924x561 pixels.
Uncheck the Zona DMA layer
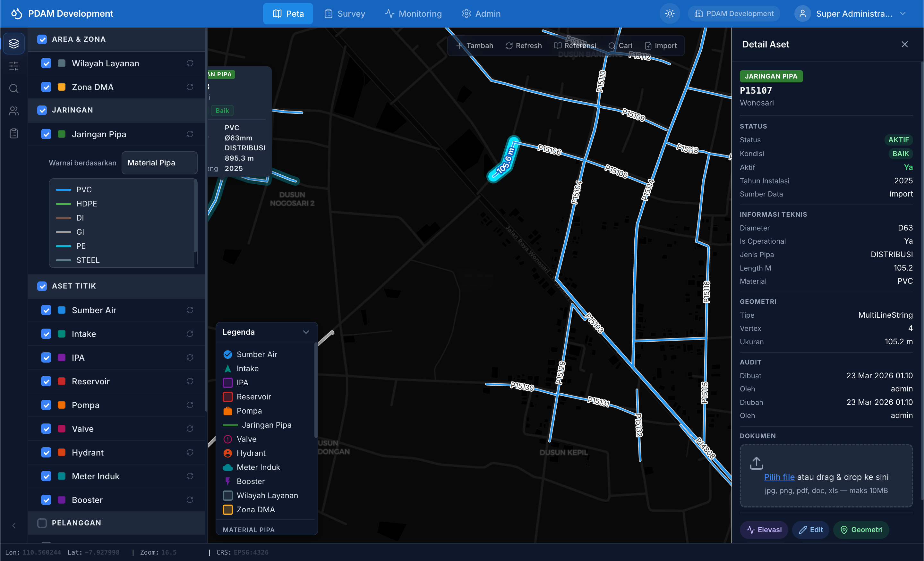point(46,87)
